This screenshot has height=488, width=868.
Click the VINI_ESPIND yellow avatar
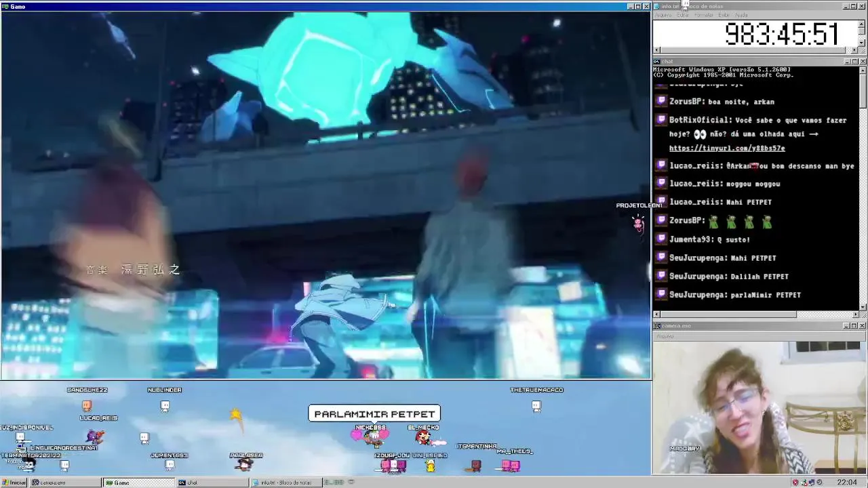(x=430, y=466)
